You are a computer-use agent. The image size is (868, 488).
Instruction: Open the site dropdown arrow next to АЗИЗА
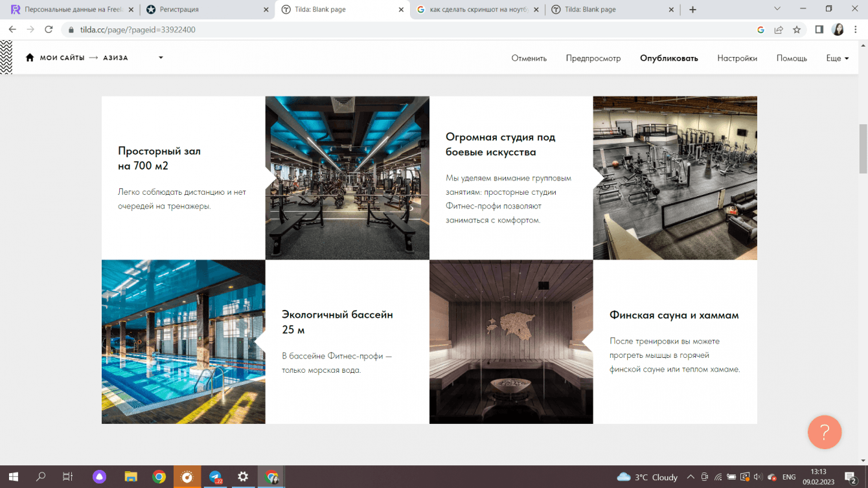click(161, 58)
